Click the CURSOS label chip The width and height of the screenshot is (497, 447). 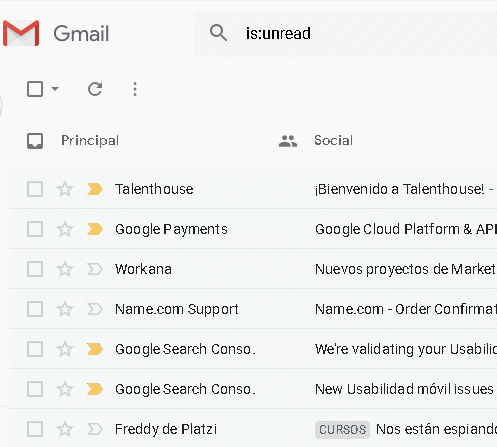pos(342,430)
